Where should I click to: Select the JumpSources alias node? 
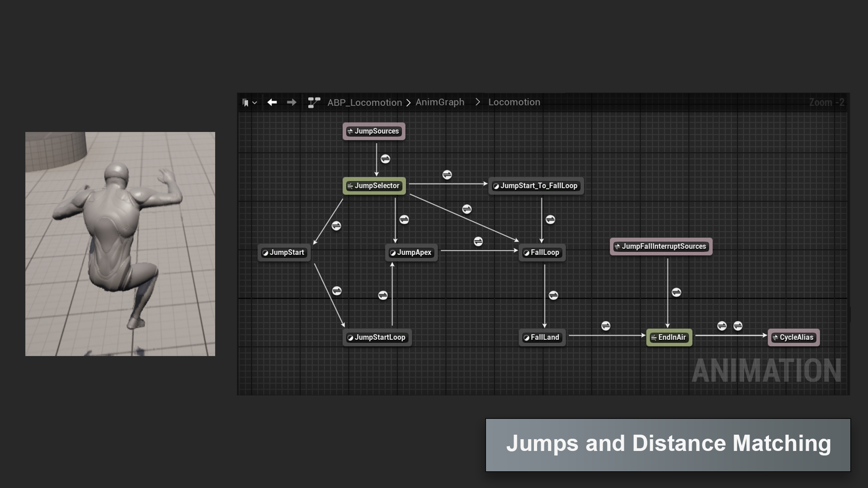(x=374, y=131)
